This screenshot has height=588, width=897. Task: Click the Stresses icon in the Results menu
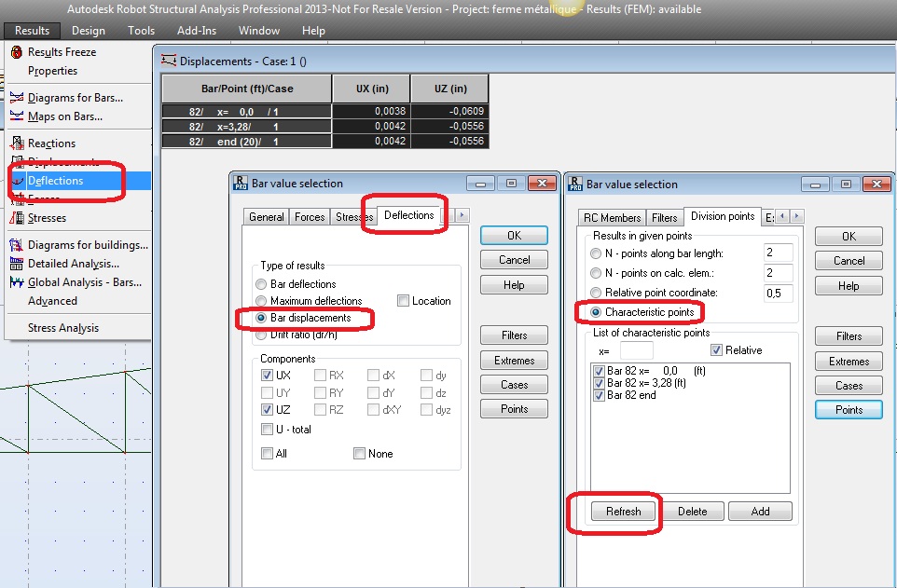click(x=17, y=218)
